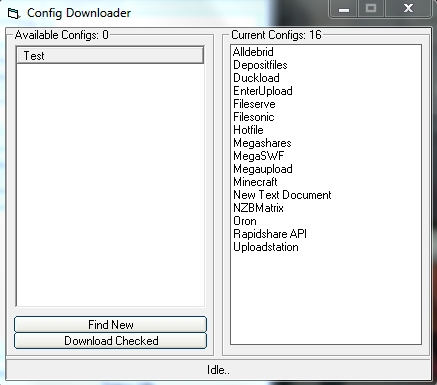This screenshot has width=437, height=385.
Task: Select Alldebrid in Current Configs
Action: pyautogui.click(x=253, y=52)
